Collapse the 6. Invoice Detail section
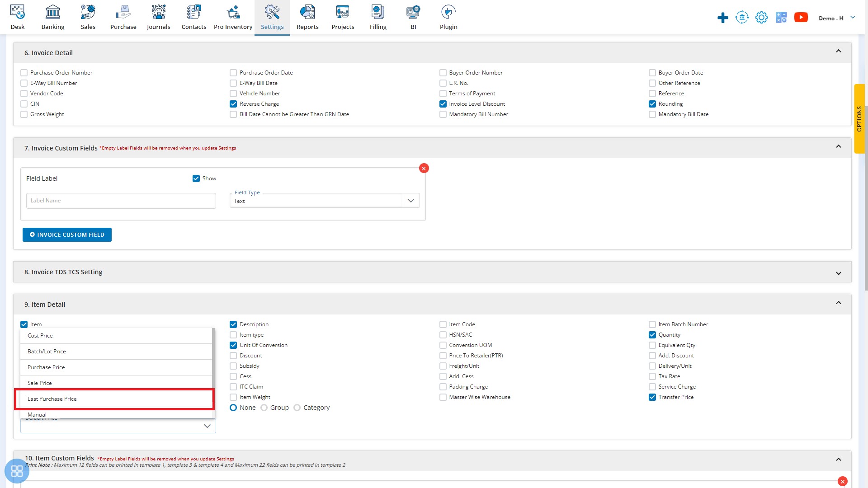Viewport: 868px width, 488px height. click(x=839, y=51)
